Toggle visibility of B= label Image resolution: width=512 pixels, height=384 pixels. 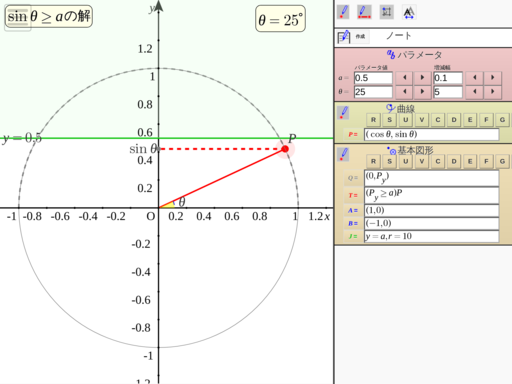click(353, 223)
